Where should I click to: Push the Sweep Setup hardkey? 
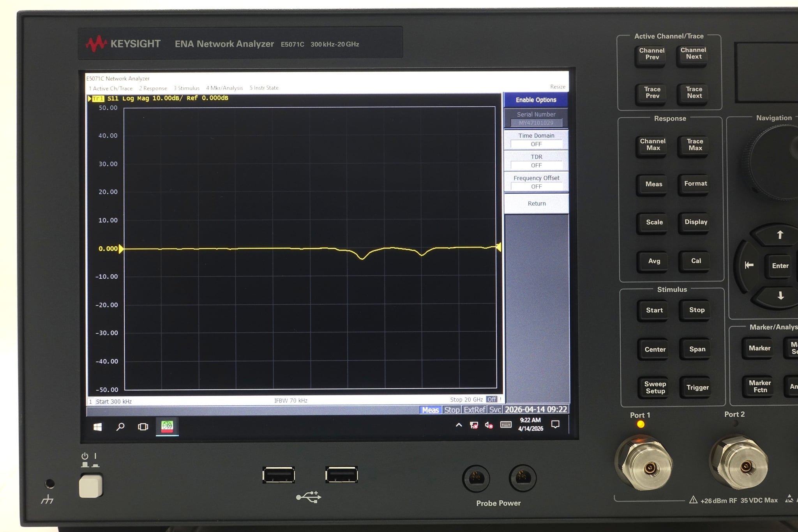click(x=655, y=387)
